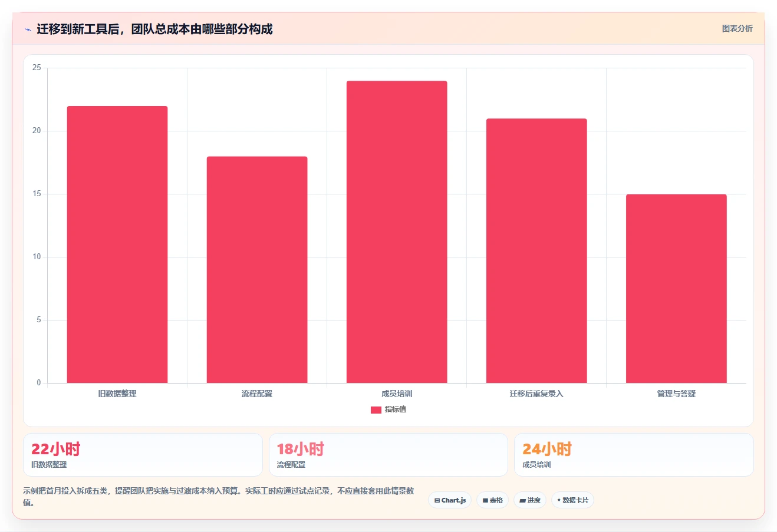777x532 pixels.
Task: Toggle the 指标值 legend color swatch
Action: 376,410
